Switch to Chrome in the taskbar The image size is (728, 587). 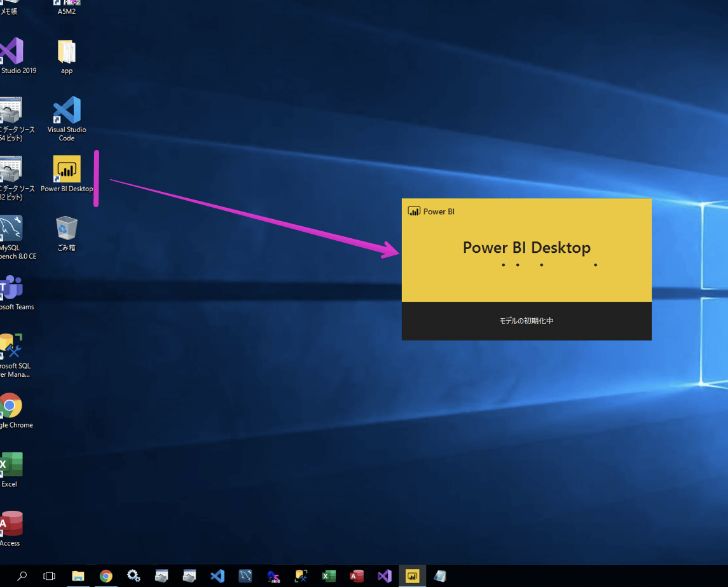[x=106, y=576]
